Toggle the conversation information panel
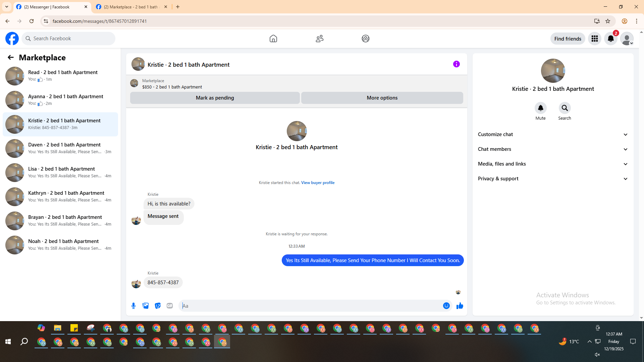Screen dimensions: 644x362 [456, 64]
